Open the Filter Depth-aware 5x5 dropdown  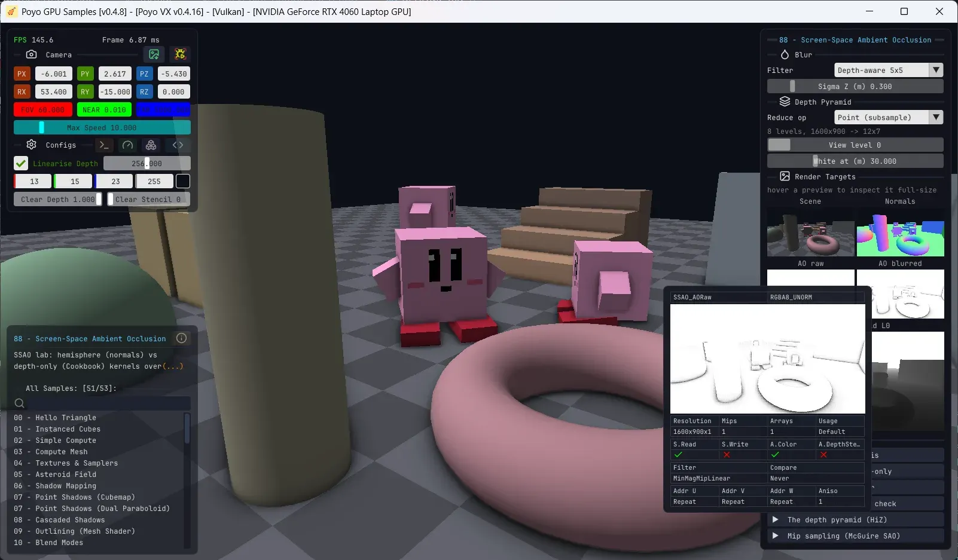click(889, 70)
